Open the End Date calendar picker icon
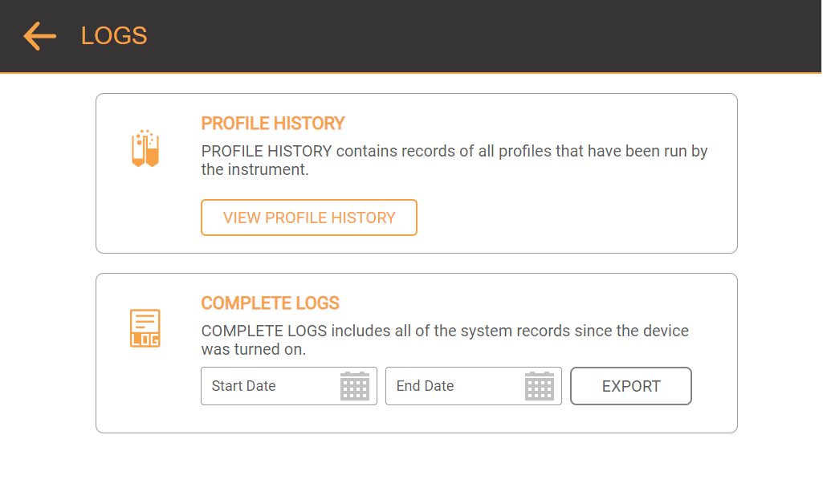Image resolution: width=823 pixels, height=504 pixels. point(540,386)
